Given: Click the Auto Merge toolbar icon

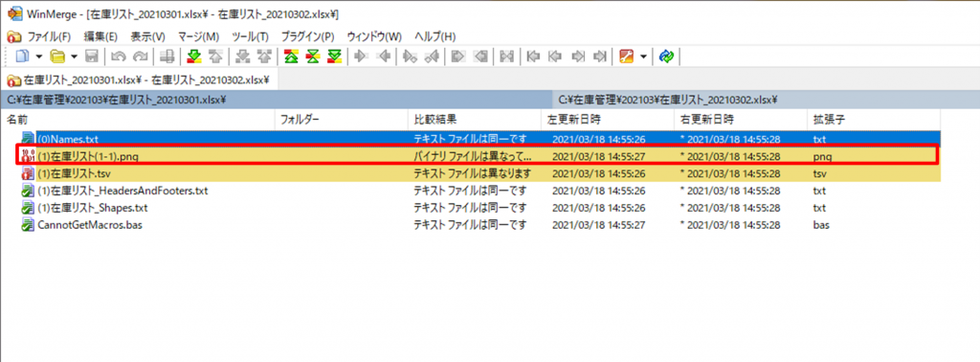Looking at the screenshot, I should tap(507, 57).
